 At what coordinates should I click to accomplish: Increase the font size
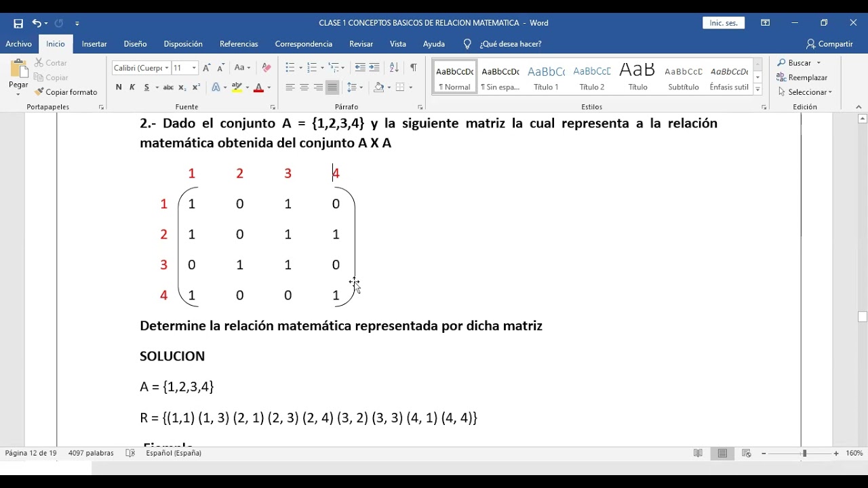(207, 68)
